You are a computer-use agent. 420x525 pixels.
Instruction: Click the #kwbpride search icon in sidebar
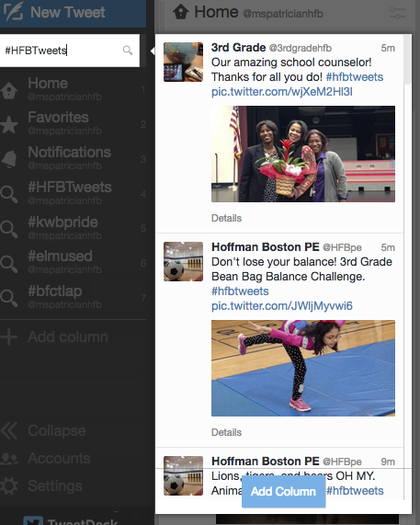(9, 229)
